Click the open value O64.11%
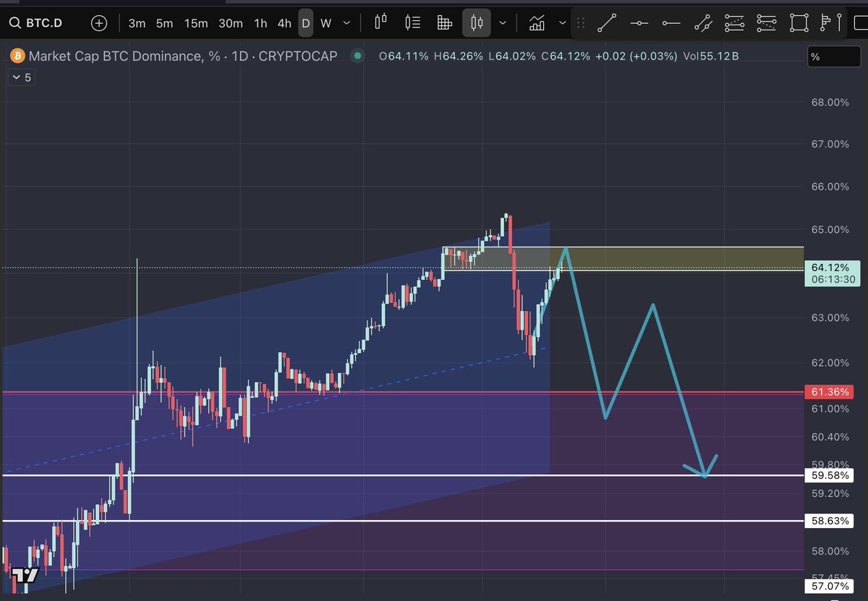 (404, 56)
